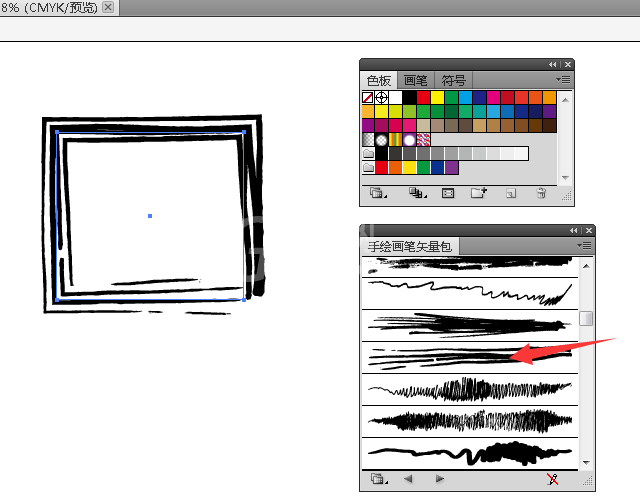The height and width of the screenshot is (499, 640).
Task: Activate the CMYK/预览 document tab
Action: point(49,7)
